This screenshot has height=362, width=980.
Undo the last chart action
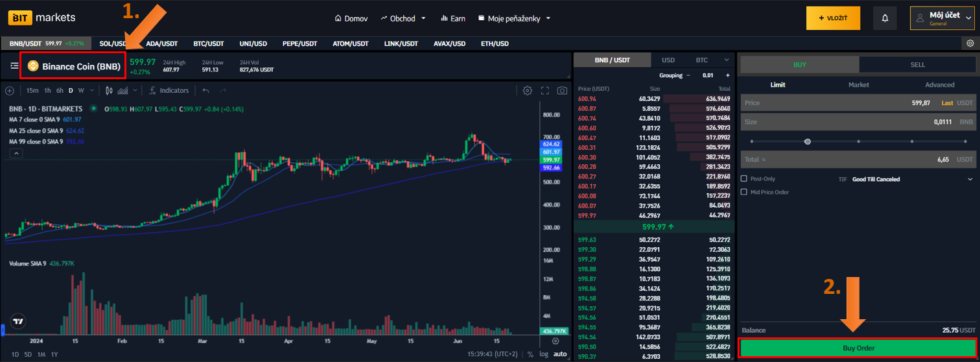(x=206, y=91)
